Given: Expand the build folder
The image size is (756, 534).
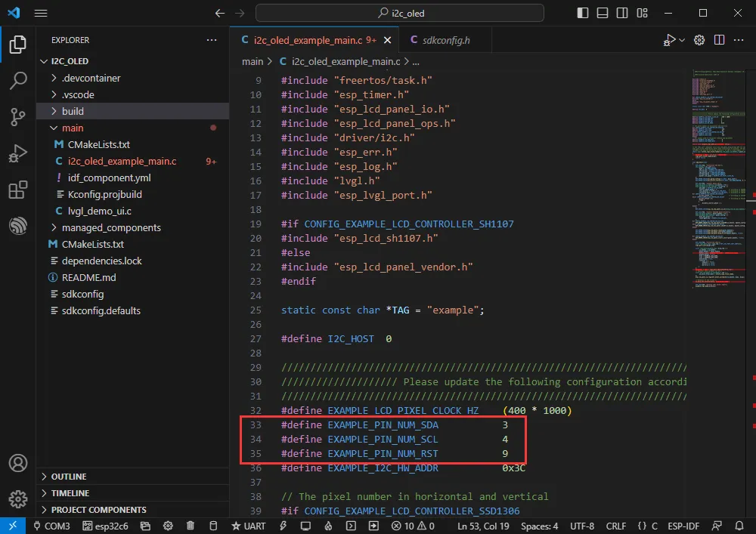Looking at the screenshot, I should click(72, 111).
